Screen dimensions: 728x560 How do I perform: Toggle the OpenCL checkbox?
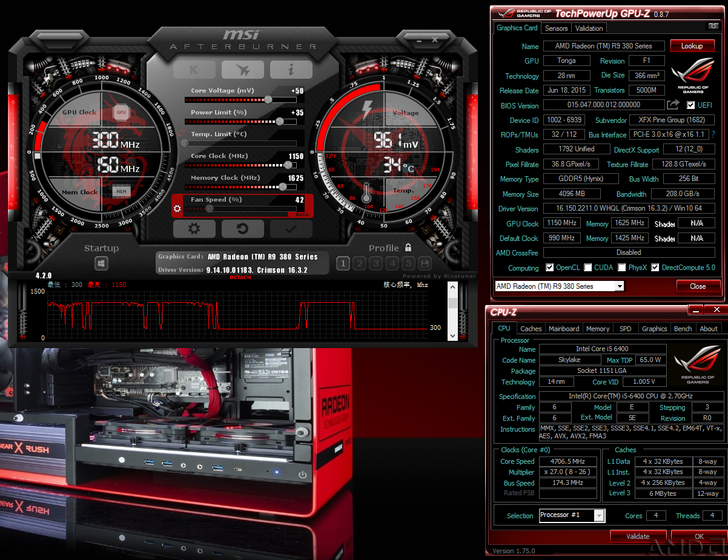point(549,268)
